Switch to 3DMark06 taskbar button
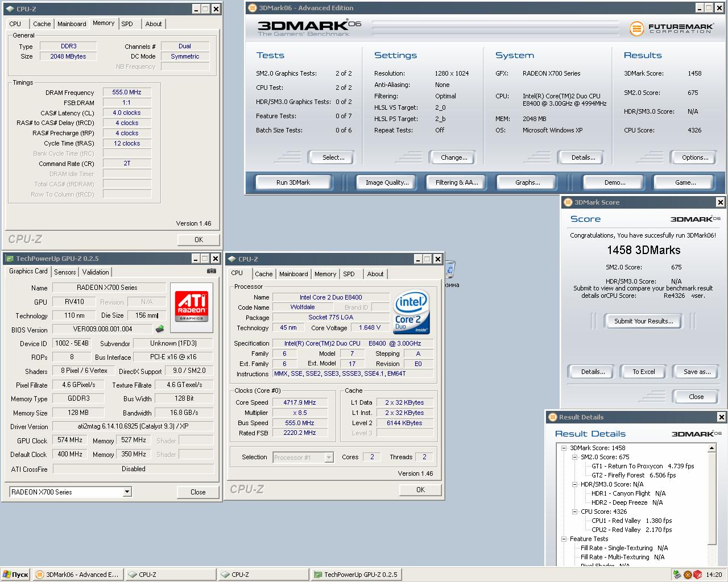 [77, 575]
